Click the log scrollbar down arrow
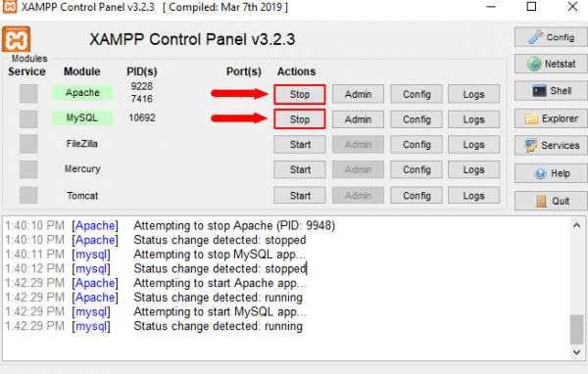This screenshot has width=588, height=374. click(577, 352)
